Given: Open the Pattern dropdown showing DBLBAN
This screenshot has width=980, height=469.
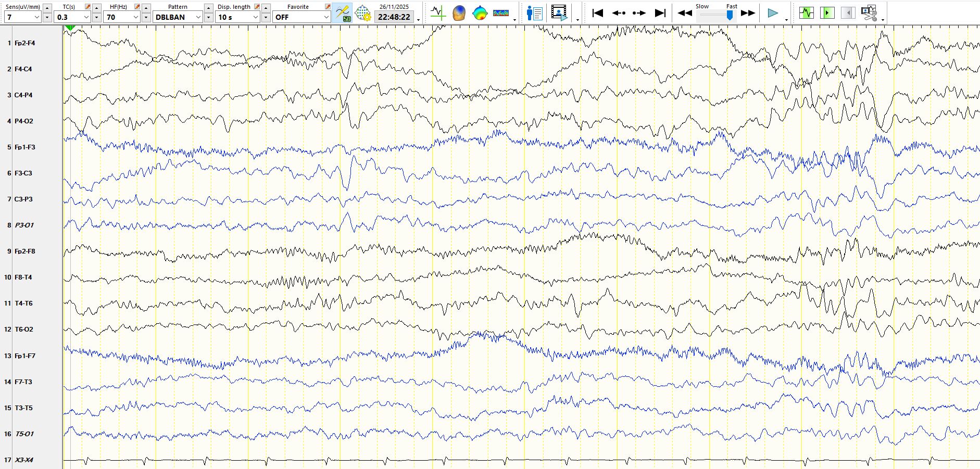Looking at the screenshot, I should 178,17.
